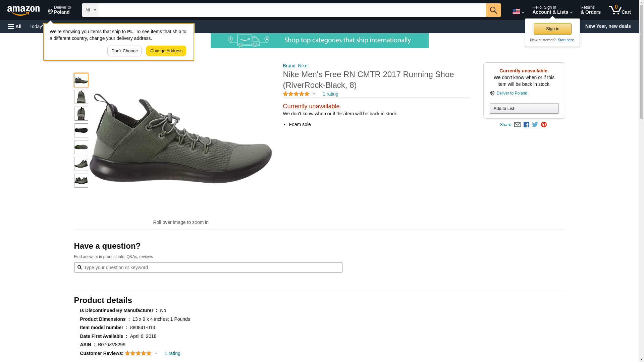Expand star rating breakdown near title
644x362 pixels.
tap(314, 94)
